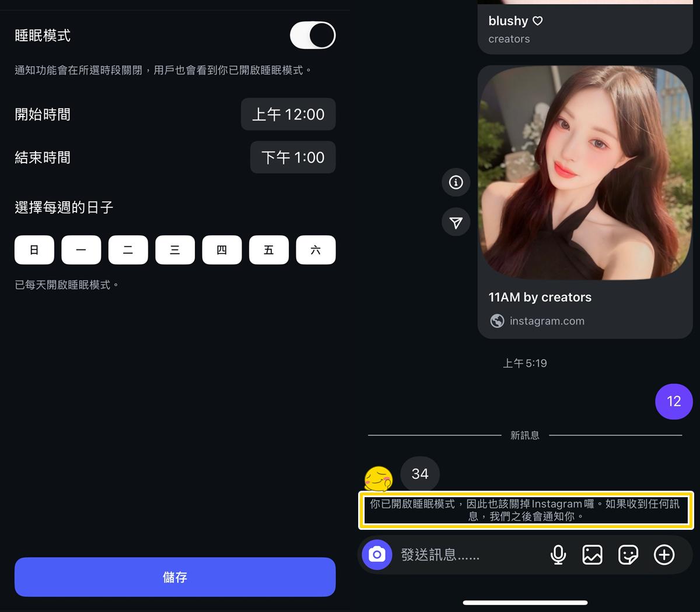
Task: Open the photo gallery picker icon
Action: point(592,555)
